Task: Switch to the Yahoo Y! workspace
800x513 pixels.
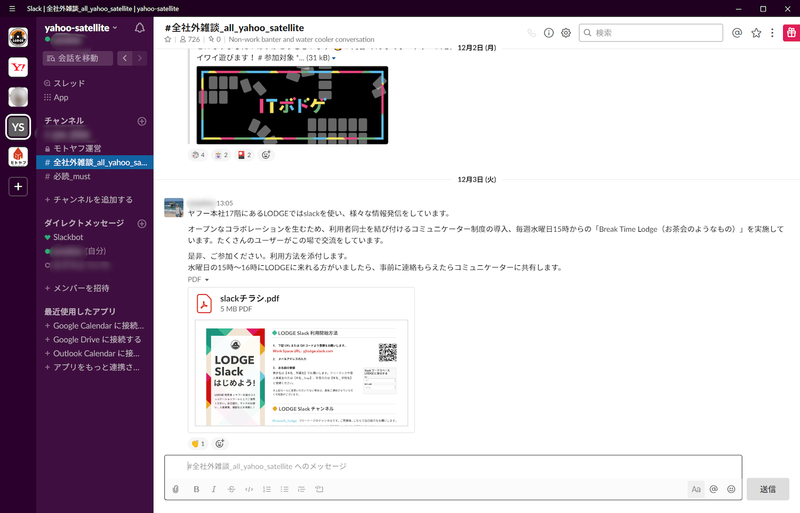Action: [18, 67]
